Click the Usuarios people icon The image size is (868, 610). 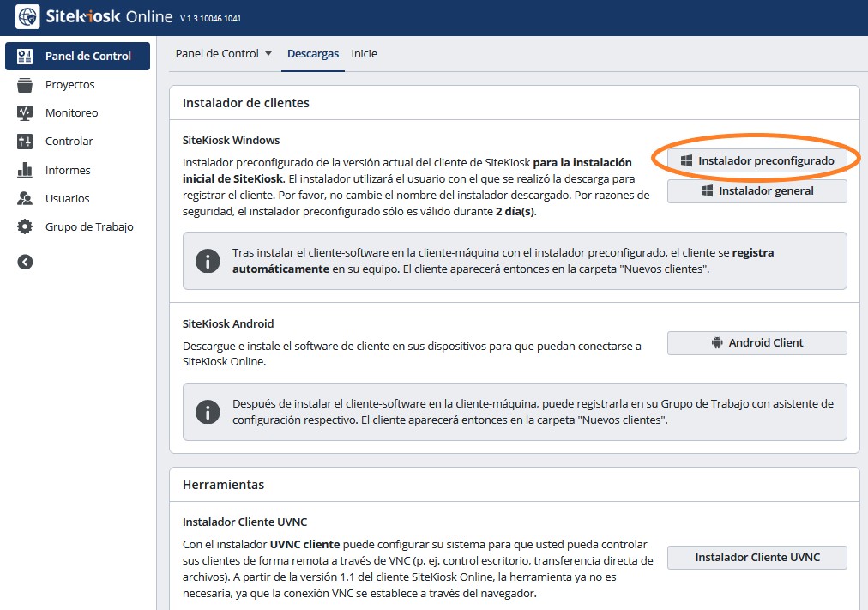click(26, 198)
